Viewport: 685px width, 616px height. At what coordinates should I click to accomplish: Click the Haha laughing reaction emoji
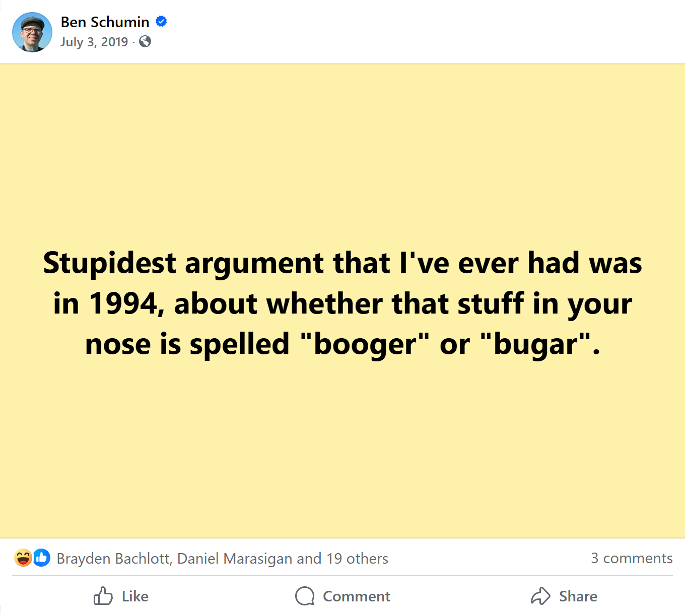click(23, 558)
